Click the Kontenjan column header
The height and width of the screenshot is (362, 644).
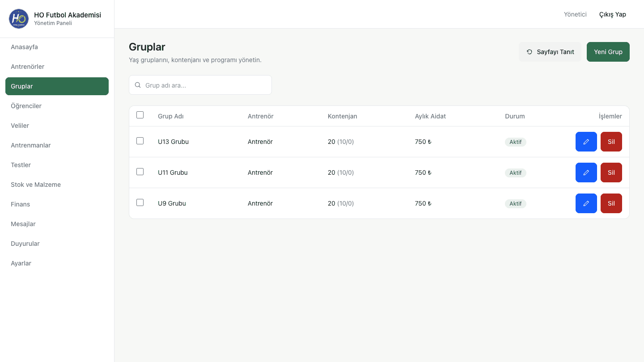click(x=342, y=116)
